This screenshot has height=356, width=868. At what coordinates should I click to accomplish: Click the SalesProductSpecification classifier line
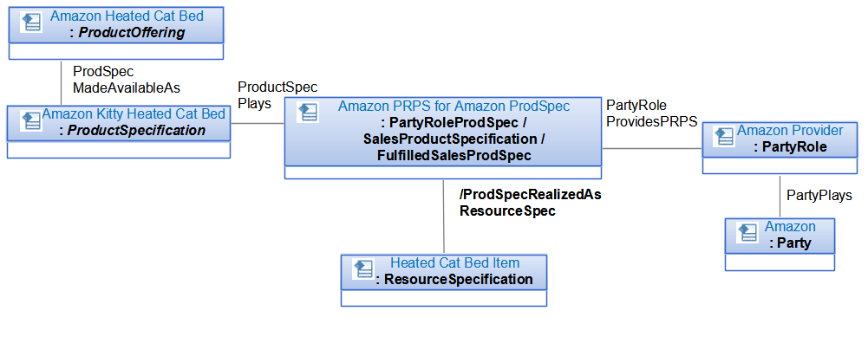click(x=454, y=139)
